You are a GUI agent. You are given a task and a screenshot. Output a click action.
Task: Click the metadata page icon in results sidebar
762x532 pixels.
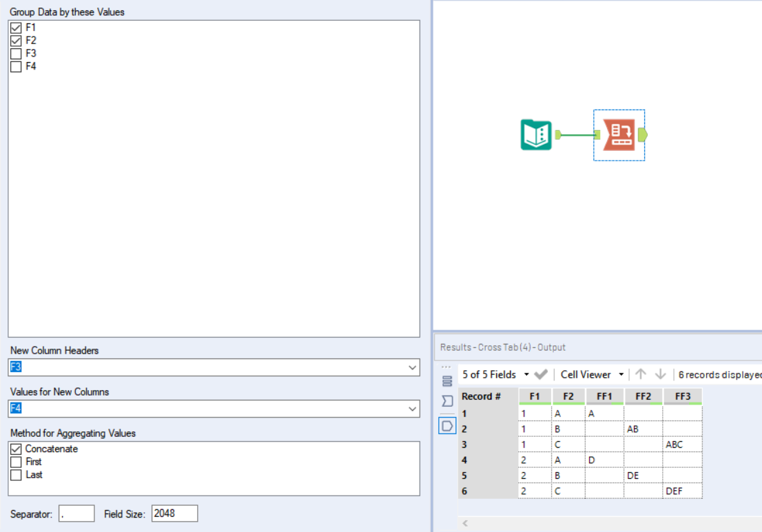(449, 425)
